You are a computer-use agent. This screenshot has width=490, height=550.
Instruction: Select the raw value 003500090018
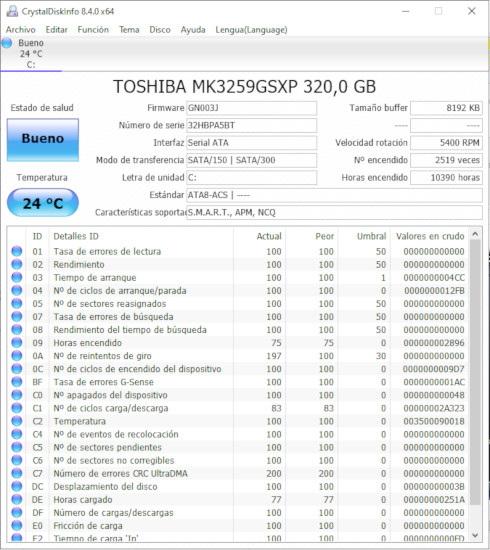point(434,421)
